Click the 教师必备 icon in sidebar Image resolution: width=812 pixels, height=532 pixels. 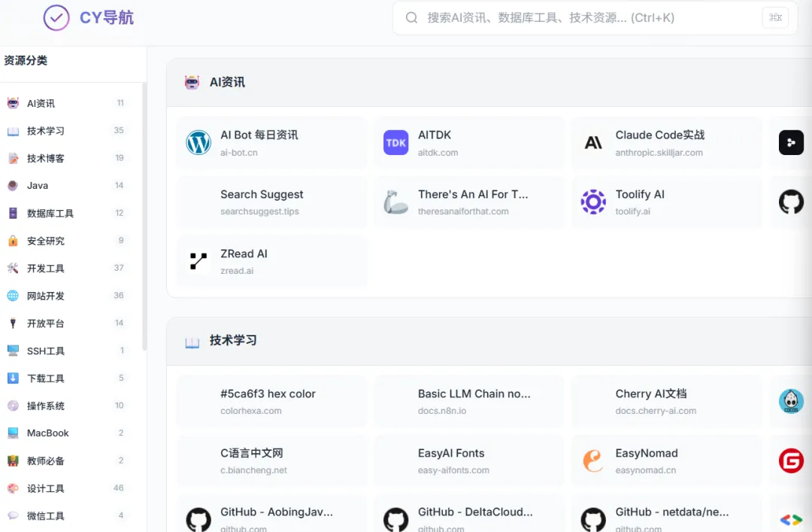click(x=13, y=461)
